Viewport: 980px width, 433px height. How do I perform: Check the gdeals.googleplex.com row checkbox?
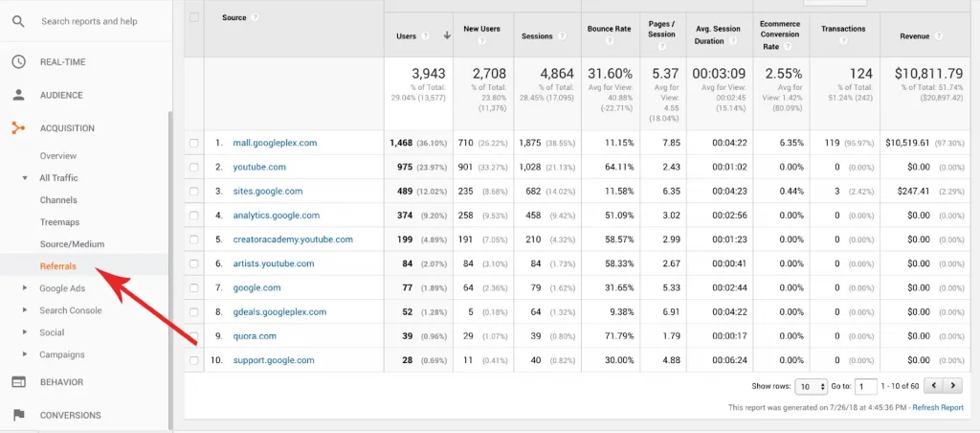(x=193, y=312)
